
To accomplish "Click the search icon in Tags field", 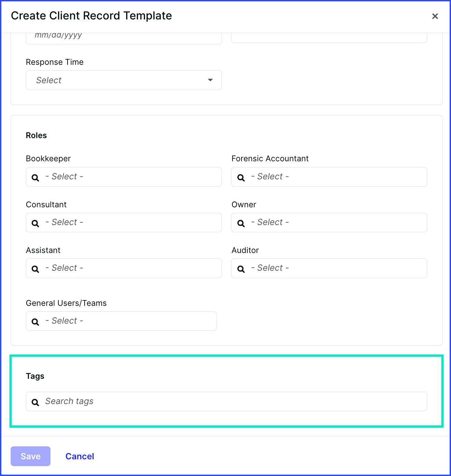I will tap(35, 402).
